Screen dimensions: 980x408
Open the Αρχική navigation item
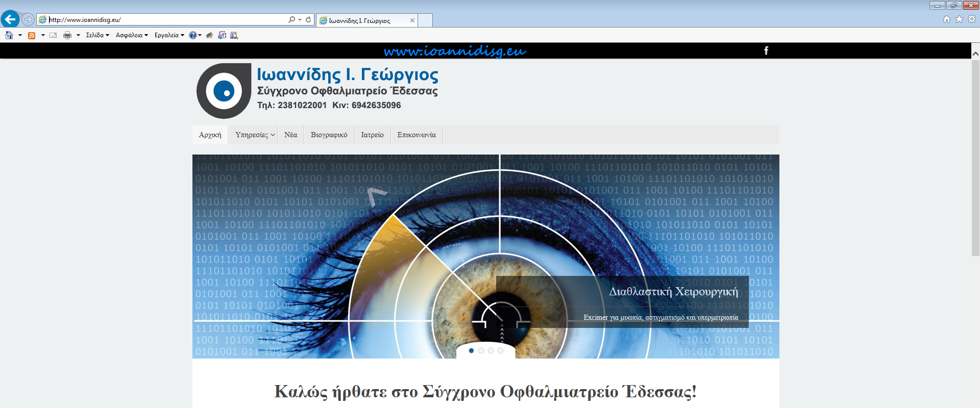tap(210, 135)
